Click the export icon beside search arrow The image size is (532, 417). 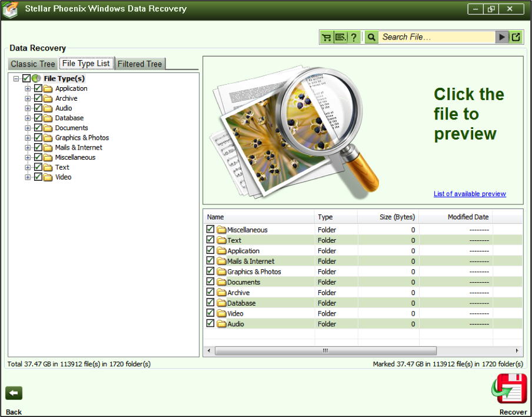[x=516, y=37]
